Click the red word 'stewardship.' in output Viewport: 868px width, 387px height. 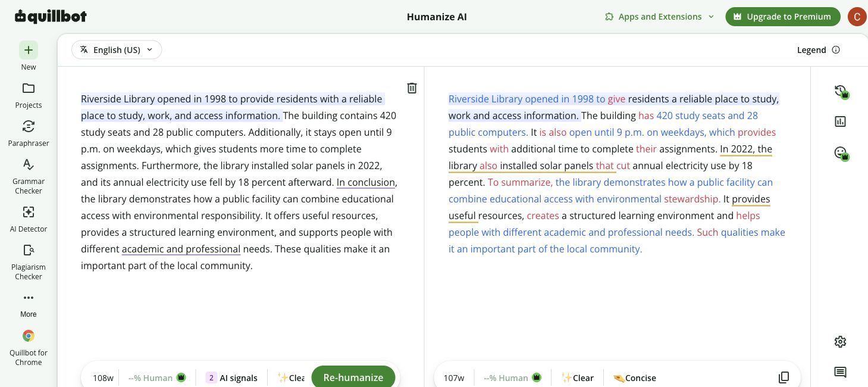692,199
